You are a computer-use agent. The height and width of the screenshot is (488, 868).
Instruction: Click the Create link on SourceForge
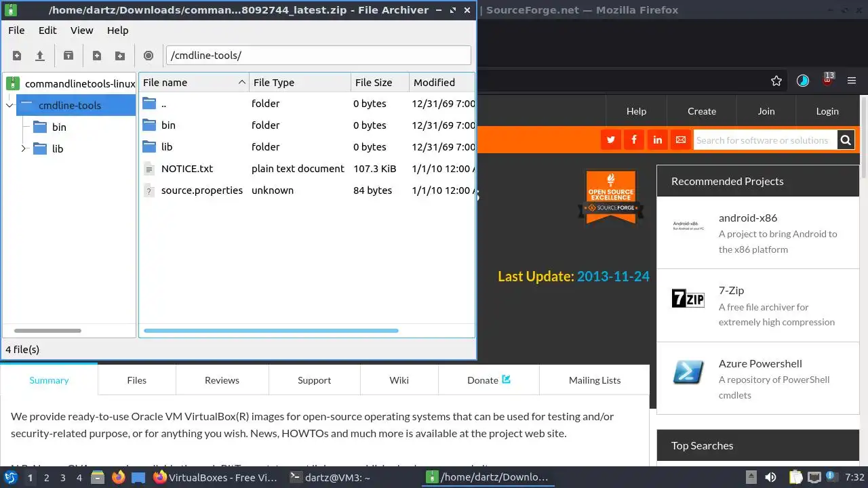702,111
